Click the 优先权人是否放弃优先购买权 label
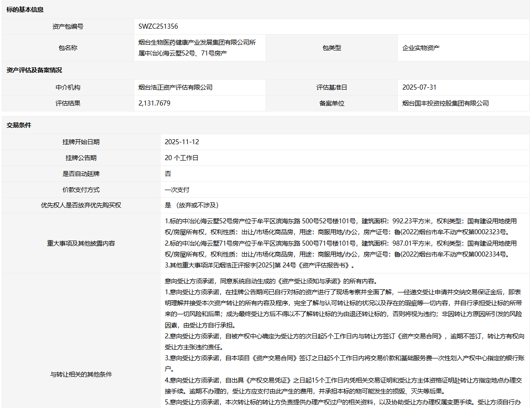 (x=81, y=205)
